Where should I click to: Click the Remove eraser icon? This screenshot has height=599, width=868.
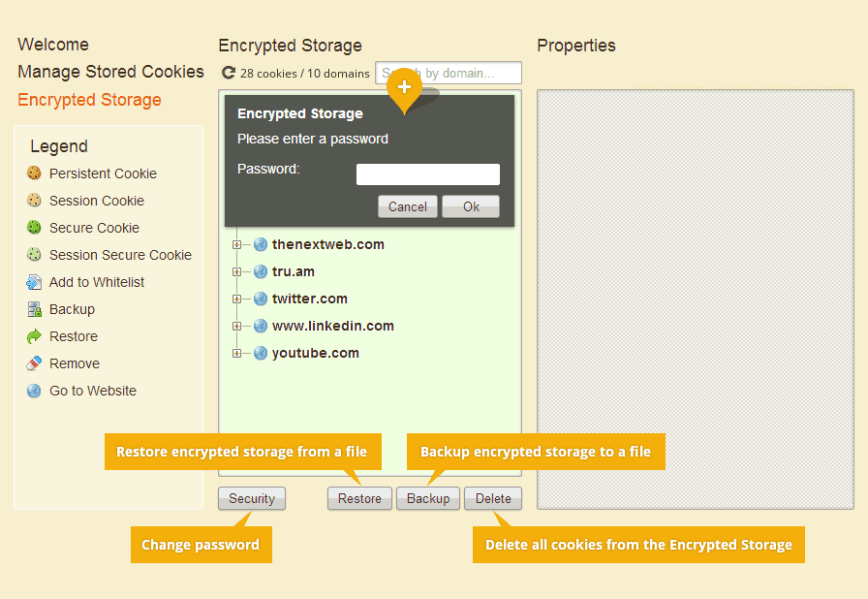coord(34,363)
